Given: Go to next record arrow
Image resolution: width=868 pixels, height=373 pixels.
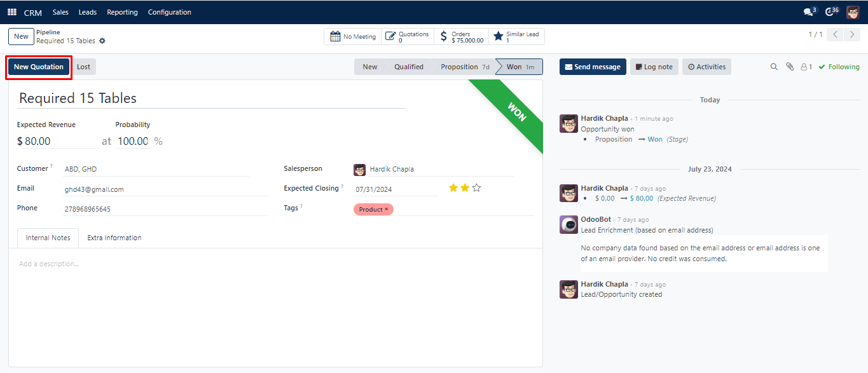Looking at the screenshot, I should click(852, 35).
